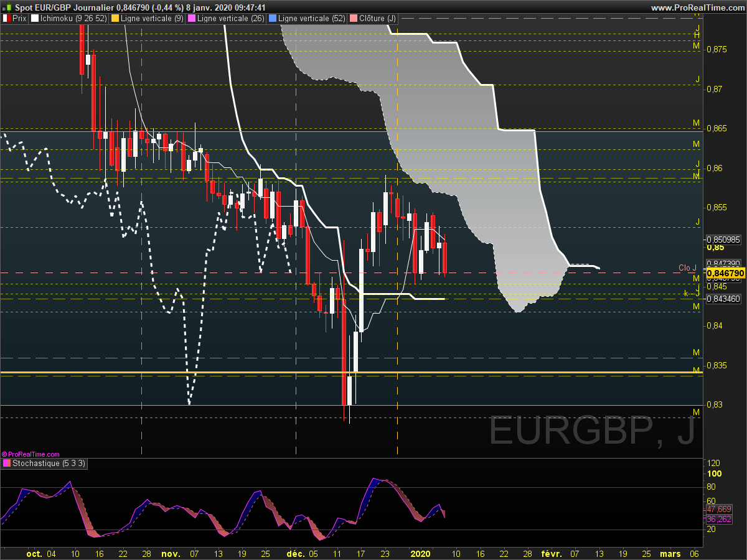Click the chart title Spot EUR/GBP Journalier
The width and height of the screenshot is (747, 560).
point(65,7)
